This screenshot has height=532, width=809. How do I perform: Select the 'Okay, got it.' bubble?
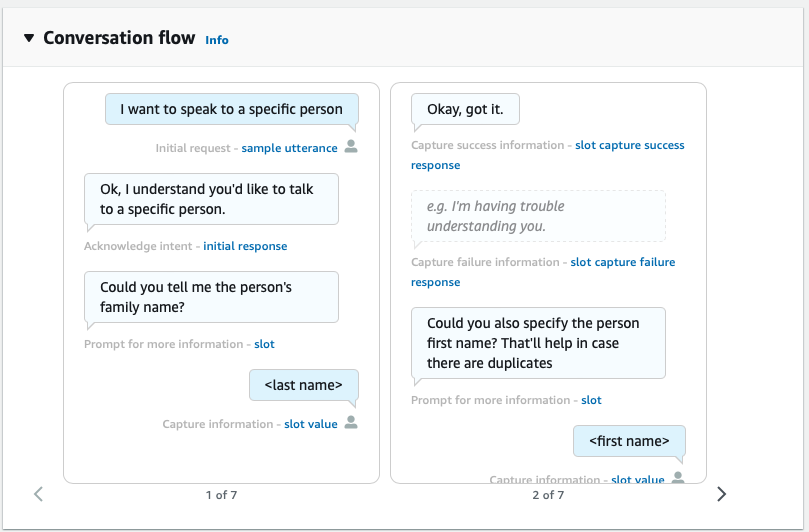pyautogui.click(x=465, y=110)
